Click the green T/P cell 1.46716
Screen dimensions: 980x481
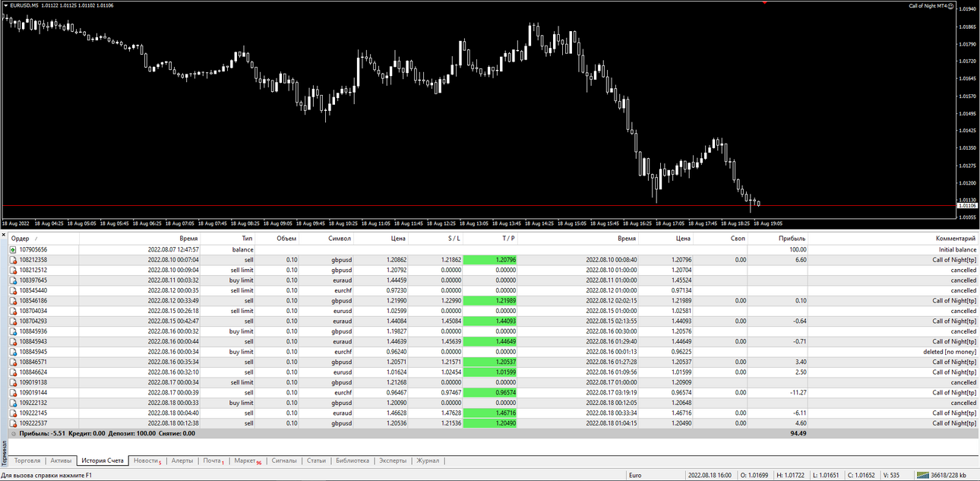(x=491, y=413)
